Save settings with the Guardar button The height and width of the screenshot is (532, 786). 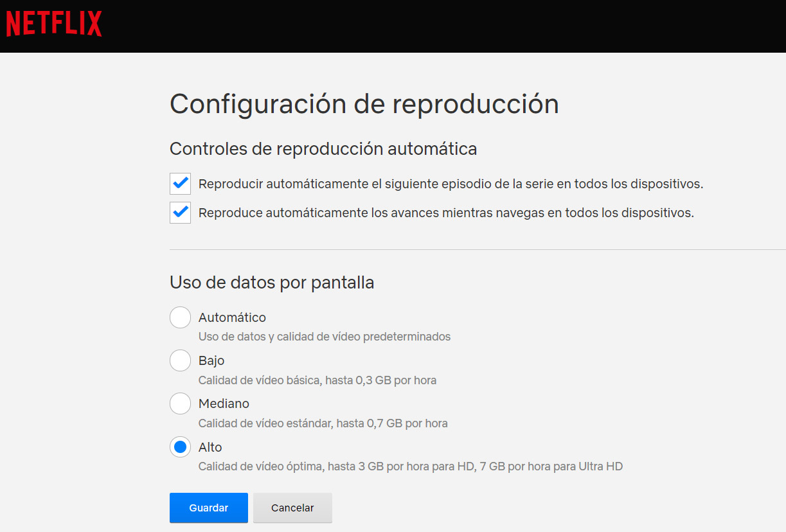coord(209,508)
